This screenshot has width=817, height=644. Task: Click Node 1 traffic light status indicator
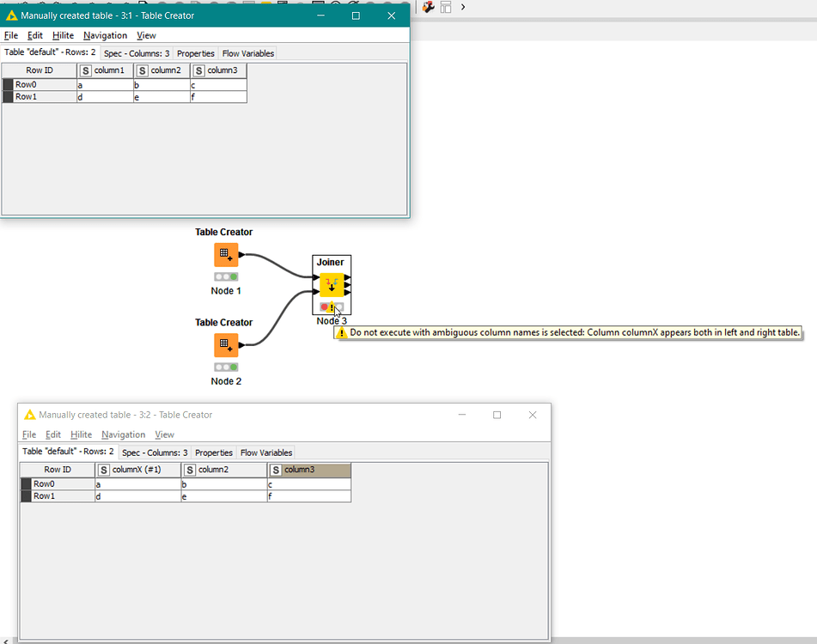point(226,277)
